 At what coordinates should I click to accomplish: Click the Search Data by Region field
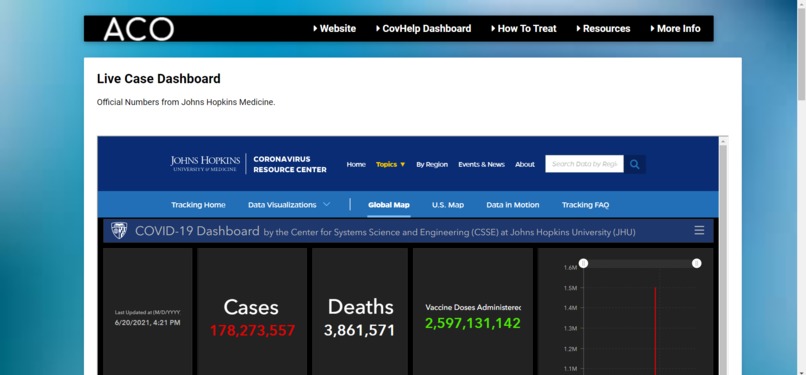point(584,164)
